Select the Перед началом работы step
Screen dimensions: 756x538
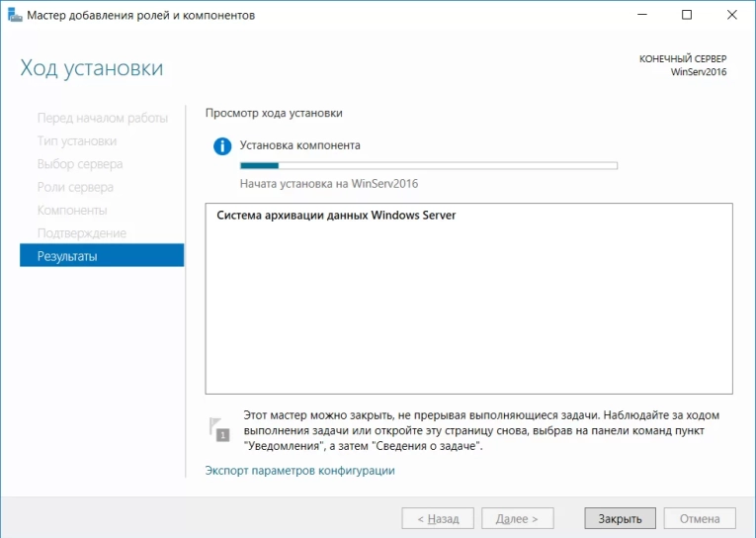(x=102, y=119)
